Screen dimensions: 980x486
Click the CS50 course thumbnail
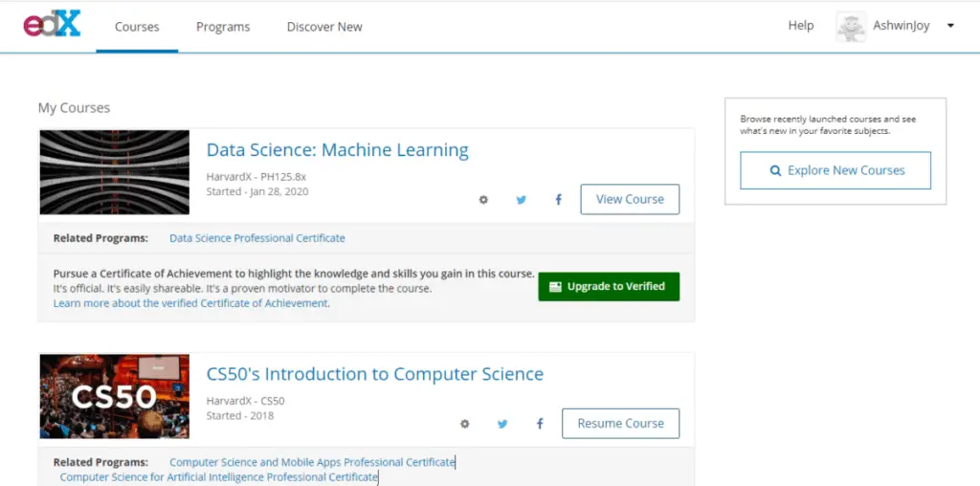[115, 397]
